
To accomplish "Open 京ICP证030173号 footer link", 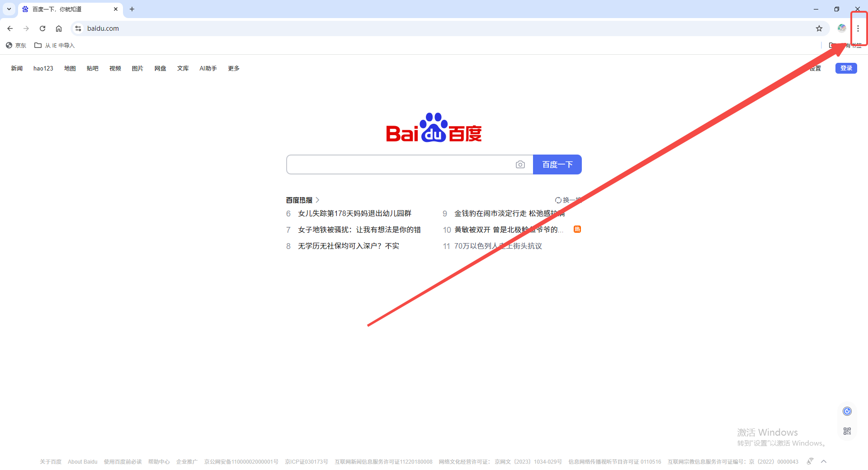I will pos(307,462).
